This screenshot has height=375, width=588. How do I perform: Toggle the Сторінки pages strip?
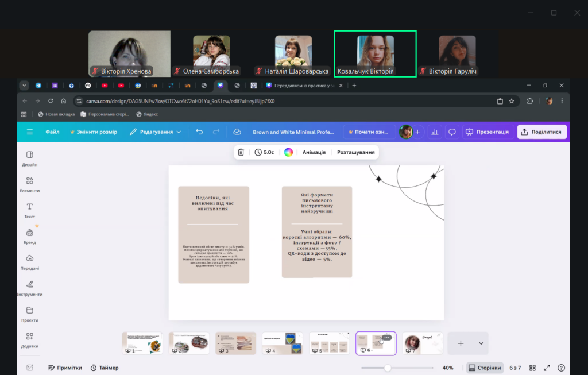click(484, 368)
